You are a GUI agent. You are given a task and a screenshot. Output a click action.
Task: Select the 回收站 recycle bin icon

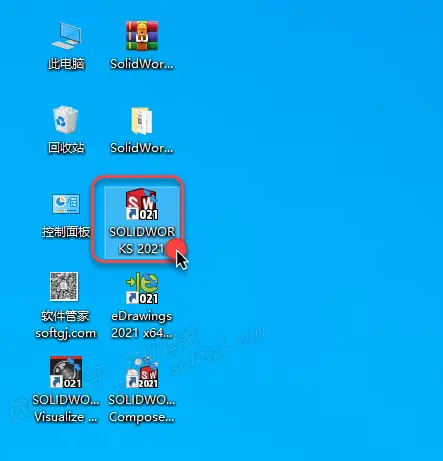66,119
